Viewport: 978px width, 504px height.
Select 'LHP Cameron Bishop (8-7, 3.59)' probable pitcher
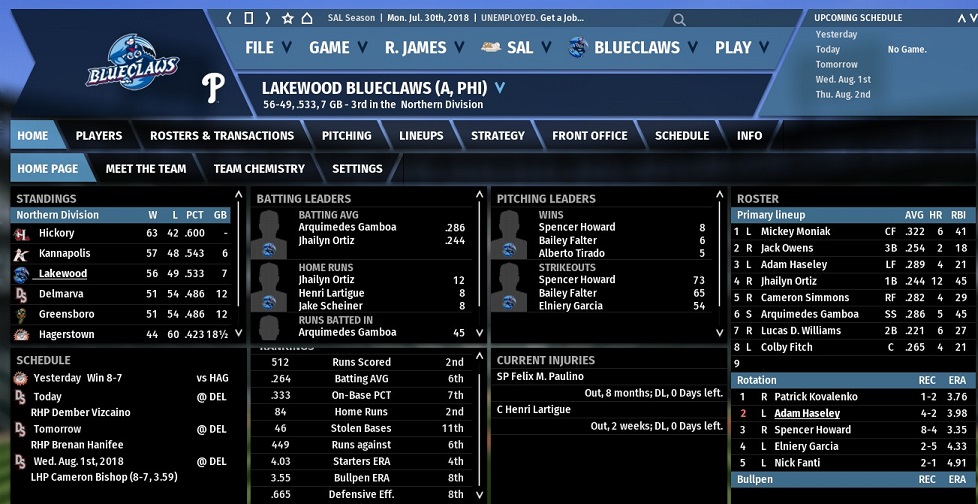(104, 477)
